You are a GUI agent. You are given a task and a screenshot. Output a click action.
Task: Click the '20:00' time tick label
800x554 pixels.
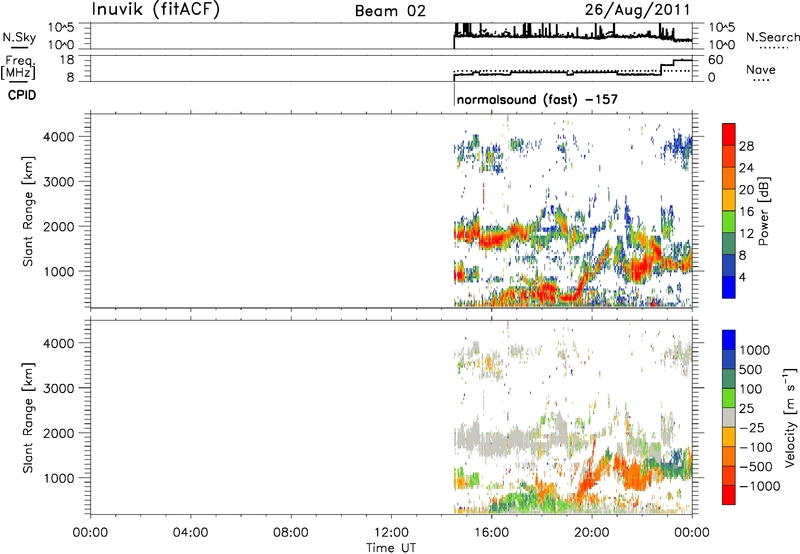coord(592,533)
